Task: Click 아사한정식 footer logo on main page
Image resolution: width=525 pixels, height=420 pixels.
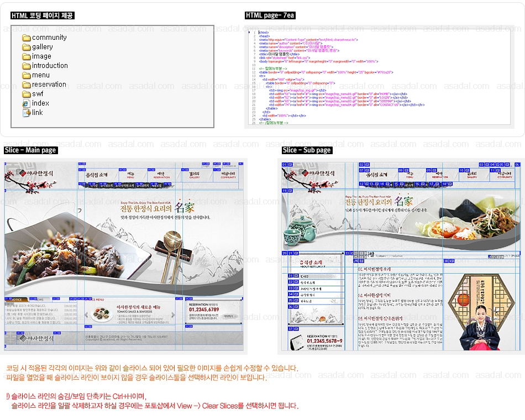Action: 36,338
